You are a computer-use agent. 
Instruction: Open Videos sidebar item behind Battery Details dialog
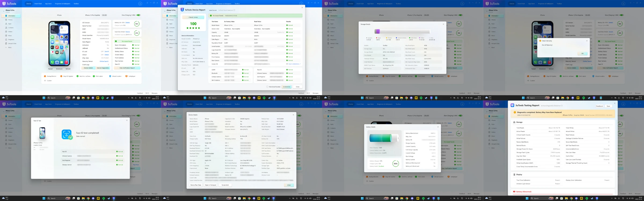[331, 132]
